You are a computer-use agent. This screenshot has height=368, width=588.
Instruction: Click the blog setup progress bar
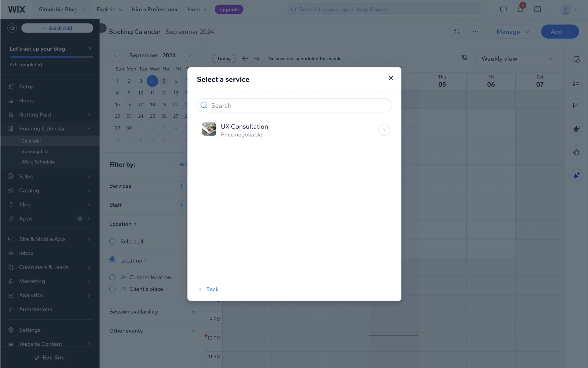point(51,57)
